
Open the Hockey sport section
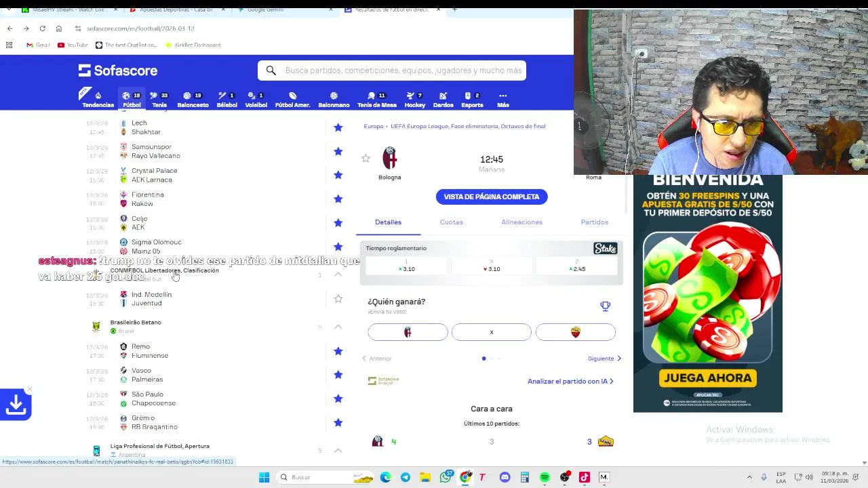point(414,100)
